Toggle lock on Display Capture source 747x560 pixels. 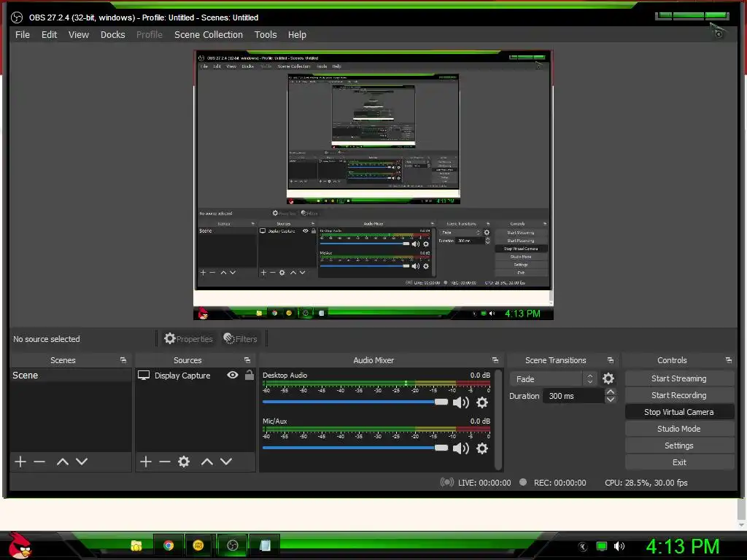(249, 376)
